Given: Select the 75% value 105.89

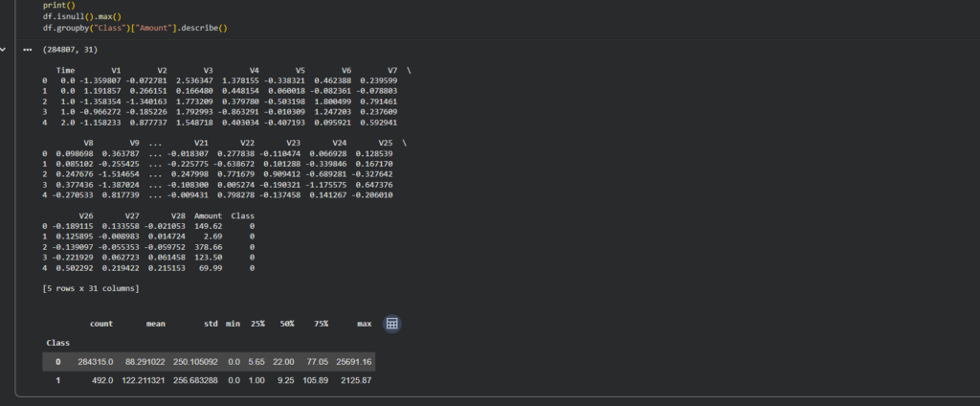Looking at the screenshot, I should point(316,380).
